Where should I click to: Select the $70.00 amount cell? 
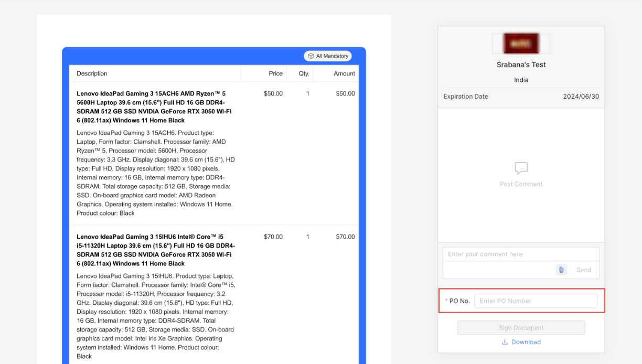click(346, 237)
